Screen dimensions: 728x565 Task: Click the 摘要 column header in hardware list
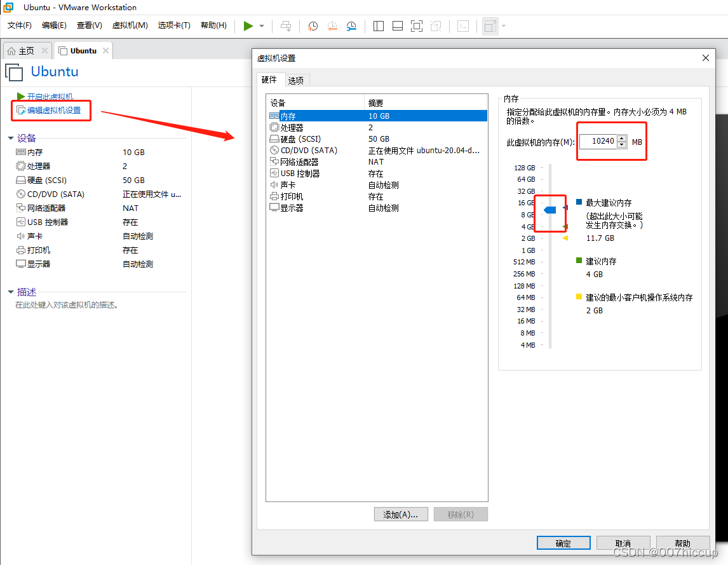[x=426, y=103]
